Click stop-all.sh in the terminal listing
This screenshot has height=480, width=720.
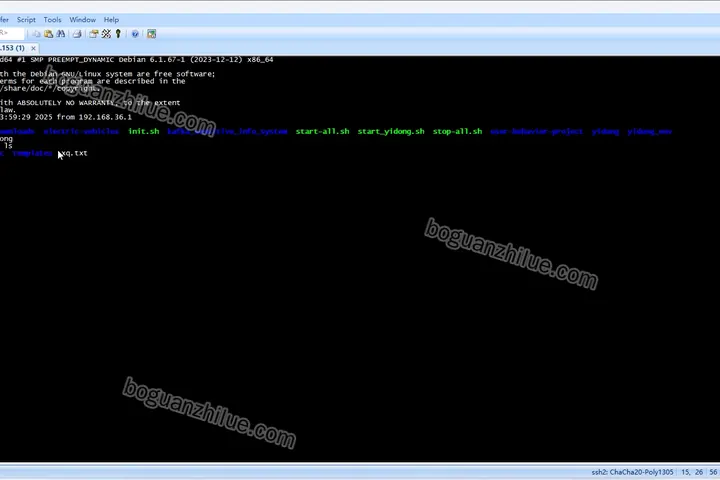(457, 131)
